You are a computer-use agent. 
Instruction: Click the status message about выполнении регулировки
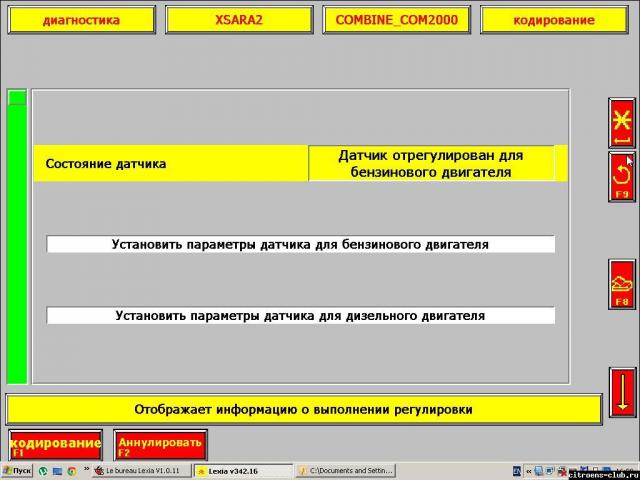304,409
